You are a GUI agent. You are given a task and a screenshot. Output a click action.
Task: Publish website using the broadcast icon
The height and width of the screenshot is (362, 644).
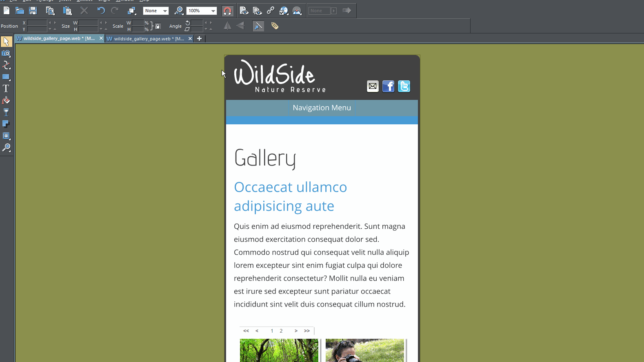pyautogui.click(x=297, y=11)
